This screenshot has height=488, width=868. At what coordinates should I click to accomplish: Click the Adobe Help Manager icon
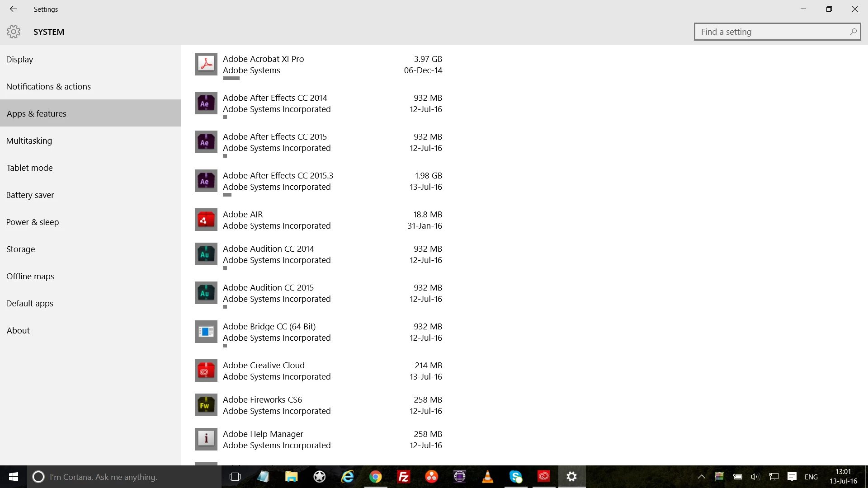click(206, 439)
